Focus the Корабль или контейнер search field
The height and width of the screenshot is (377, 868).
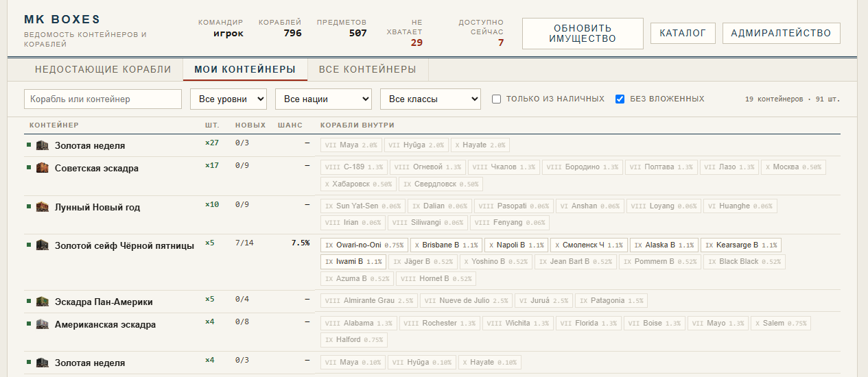pyautogui.click(x=103, y=99)
